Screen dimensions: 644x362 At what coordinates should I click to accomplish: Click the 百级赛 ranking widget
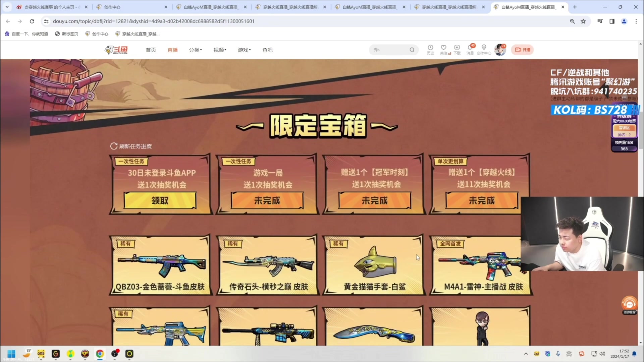pyautogui.click(x=624, y=133)
